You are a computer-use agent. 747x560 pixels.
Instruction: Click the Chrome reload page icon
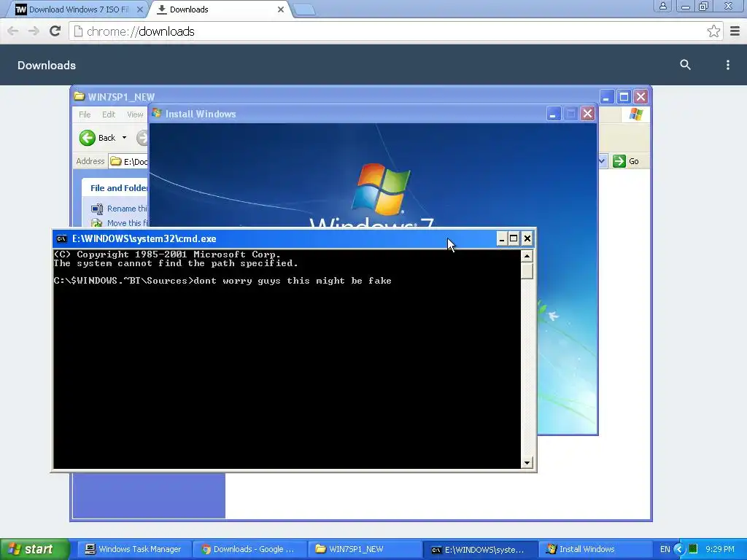tap(55, 31)
